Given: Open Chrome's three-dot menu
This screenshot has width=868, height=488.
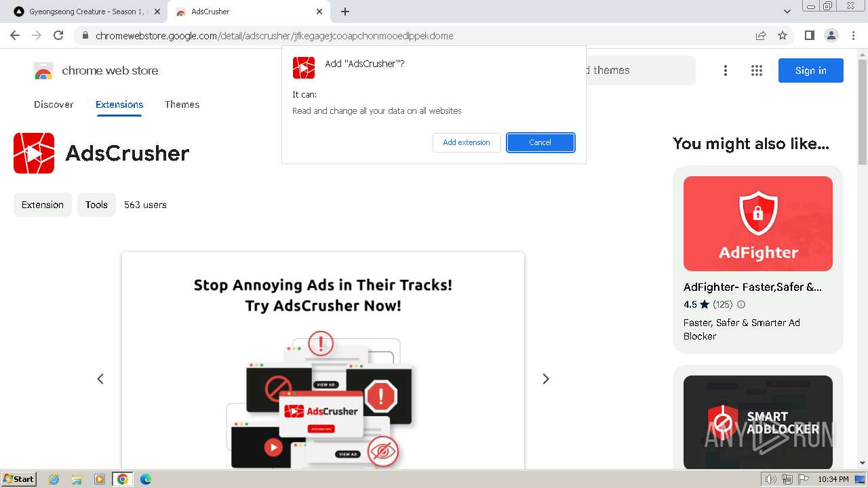Looking at the screenshot, I should [x=853, y=35].
